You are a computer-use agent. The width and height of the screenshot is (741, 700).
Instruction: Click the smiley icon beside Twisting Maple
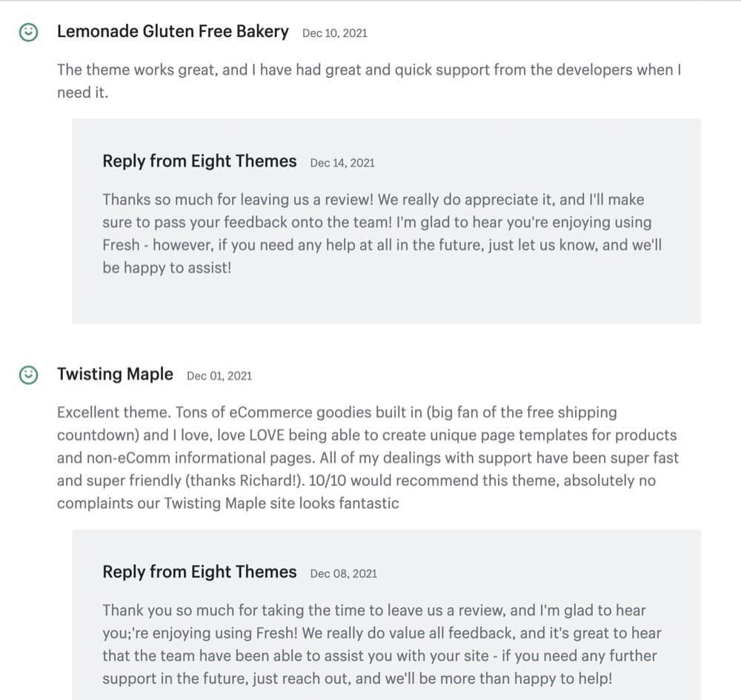click(x=29, y=375)
